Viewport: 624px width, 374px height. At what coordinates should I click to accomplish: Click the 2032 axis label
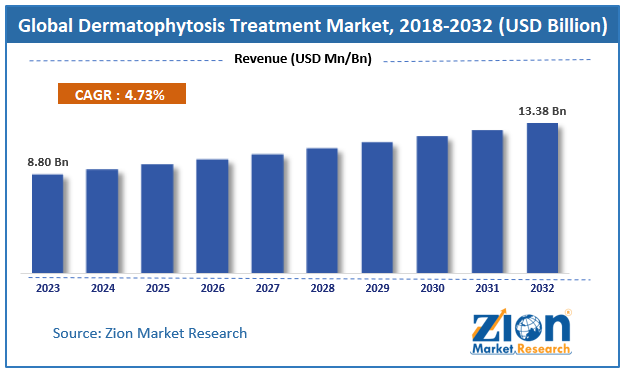[542, 288]
